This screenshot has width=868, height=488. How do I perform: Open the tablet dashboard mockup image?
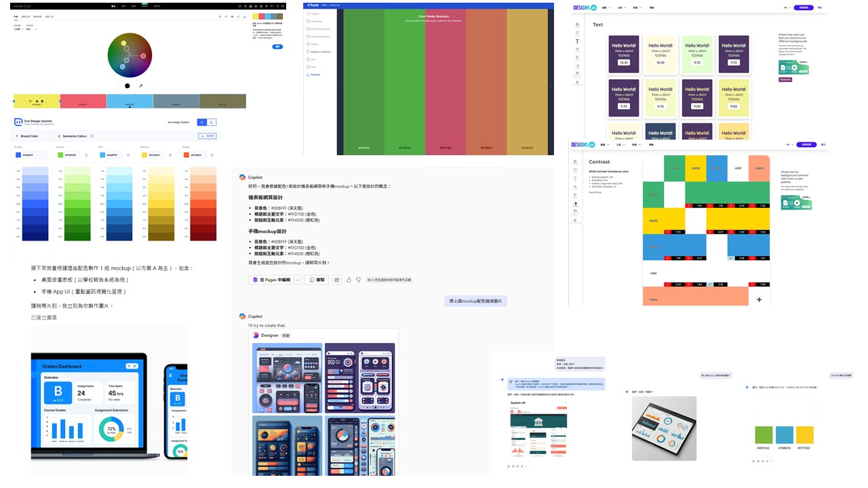coord(664,428)
